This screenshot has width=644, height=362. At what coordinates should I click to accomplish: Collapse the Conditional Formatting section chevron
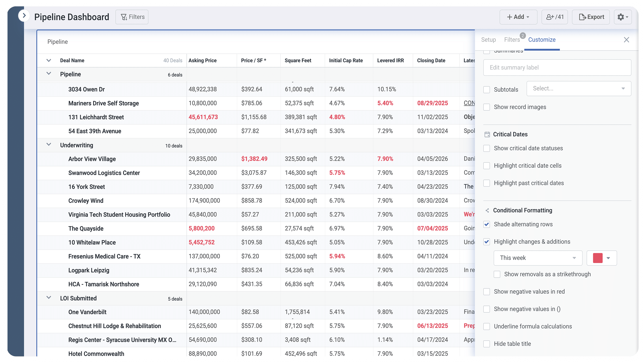pyautogui.click(x=487, y=211)
